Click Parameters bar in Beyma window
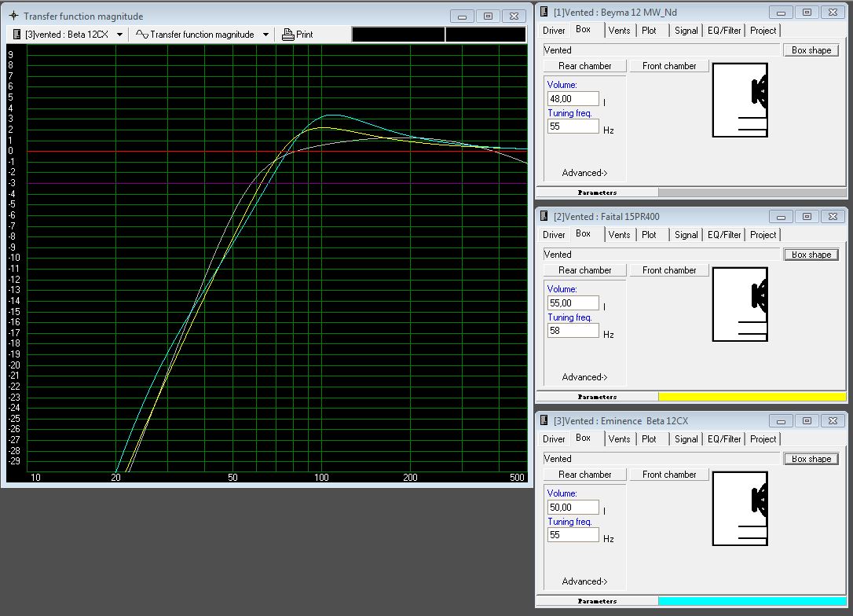This screenshot has width=853, height=616. [597, 192]
